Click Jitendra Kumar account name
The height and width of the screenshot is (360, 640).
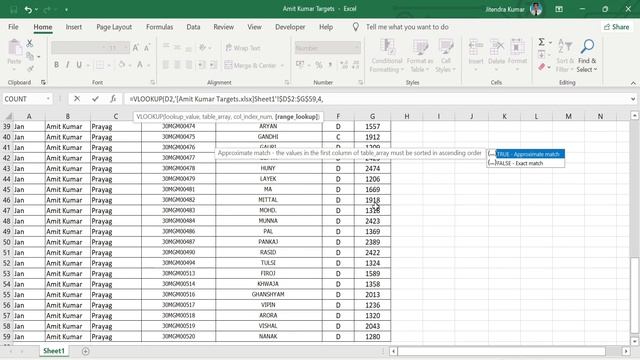(x=504, y=9)
